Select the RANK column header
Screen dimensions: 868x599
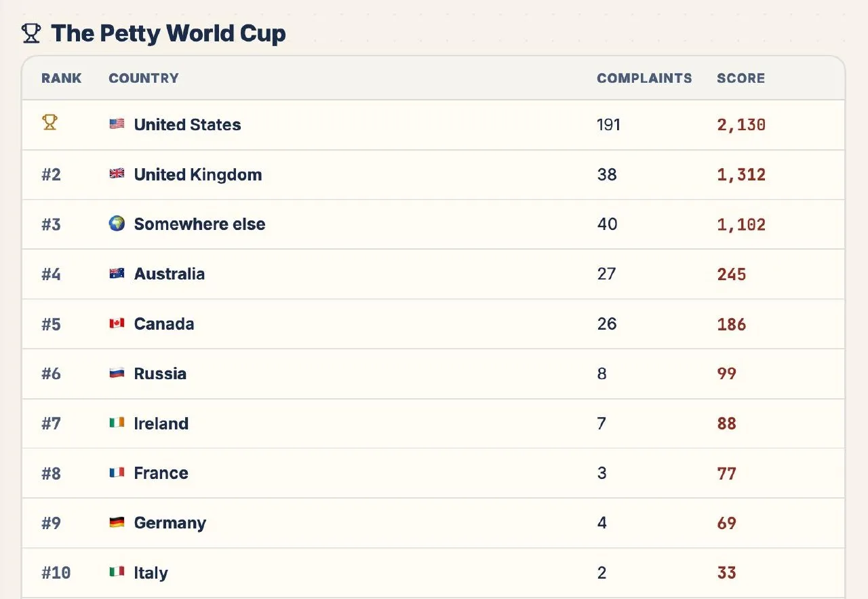pos(61,78)
